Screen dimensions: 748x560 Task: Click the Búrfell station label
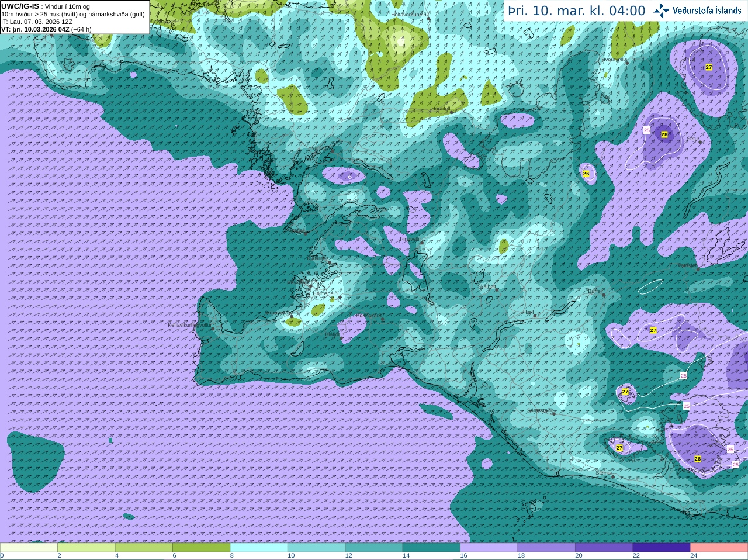pos(595,291)
